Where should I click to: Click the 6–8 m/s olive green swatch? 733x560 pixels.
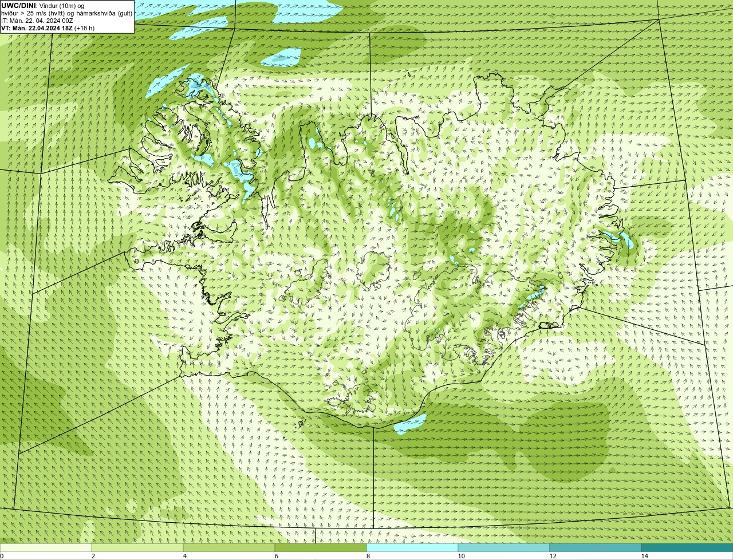click(321, 547)
